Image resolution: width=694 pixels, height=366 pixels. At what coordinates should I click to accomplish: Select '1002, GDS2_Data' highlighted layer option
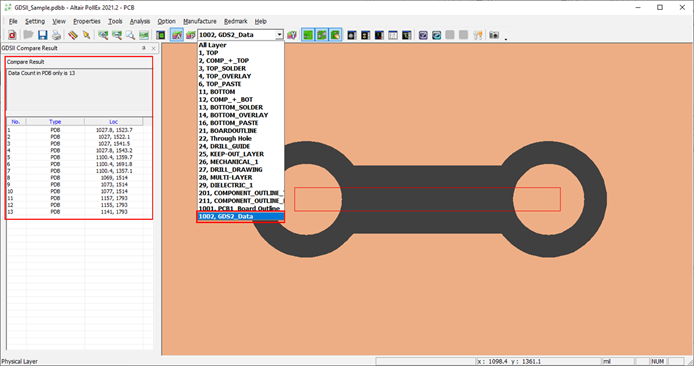[241, 216]
